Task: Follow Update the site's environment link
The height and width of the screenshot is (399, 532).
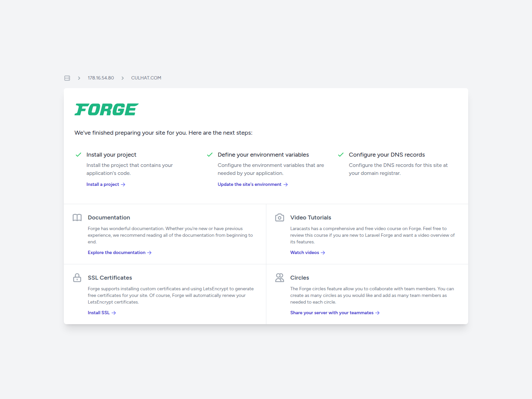Action: point(253,184)
